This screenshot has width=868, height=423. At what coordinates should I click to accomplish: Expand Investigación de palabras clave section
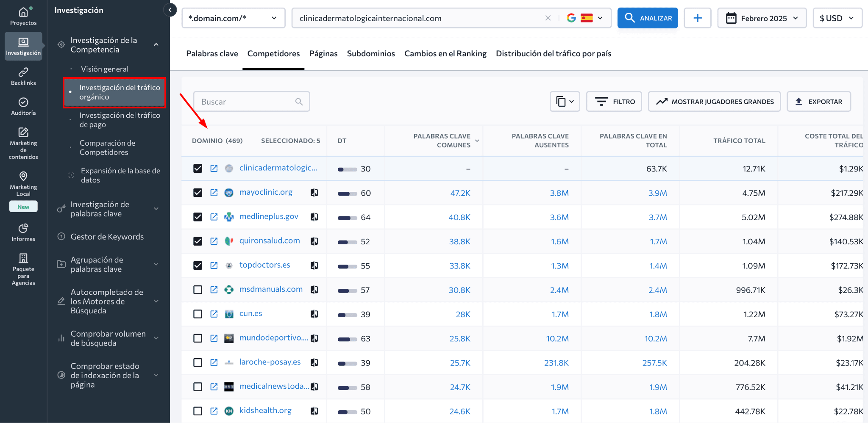[156, 209]
